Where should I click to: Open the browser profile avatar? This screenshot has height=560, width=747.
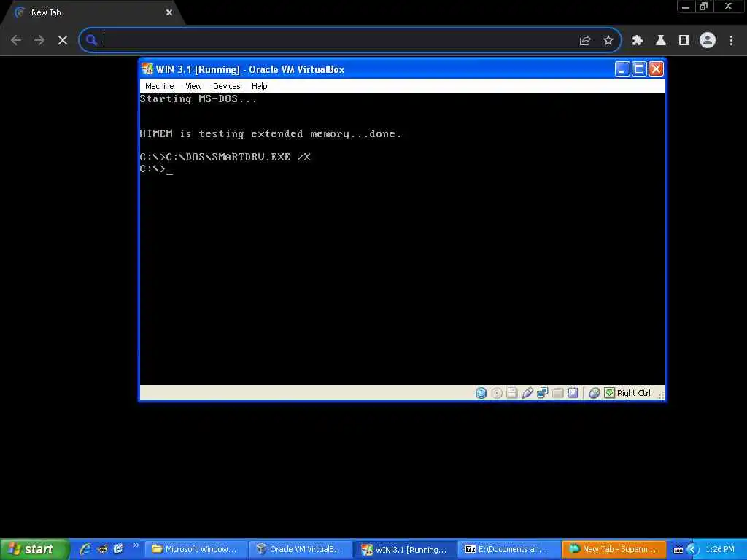point(708,41)
